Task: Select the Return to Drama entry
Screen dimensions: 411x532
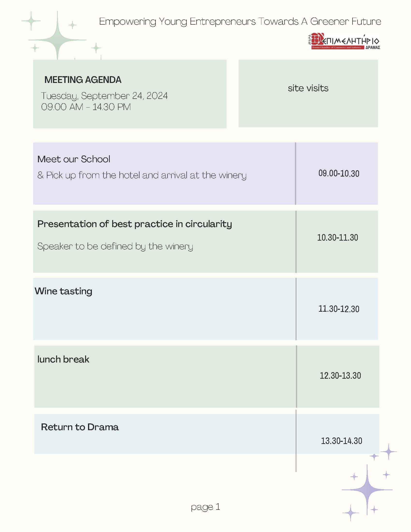Action: [80, 427]
